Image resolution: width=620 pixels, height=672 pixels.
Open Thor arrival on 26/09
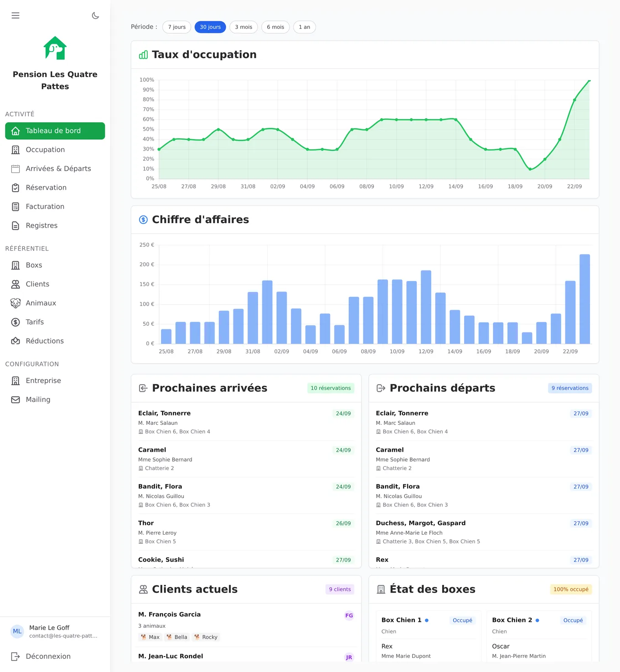(246, 532)
